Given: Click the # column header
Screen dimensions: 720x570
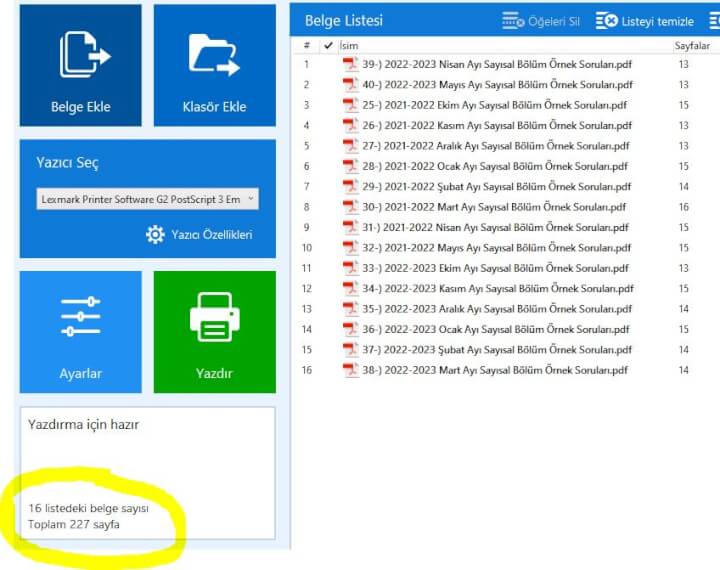Looking at the screenshot, I should [307, 45].
